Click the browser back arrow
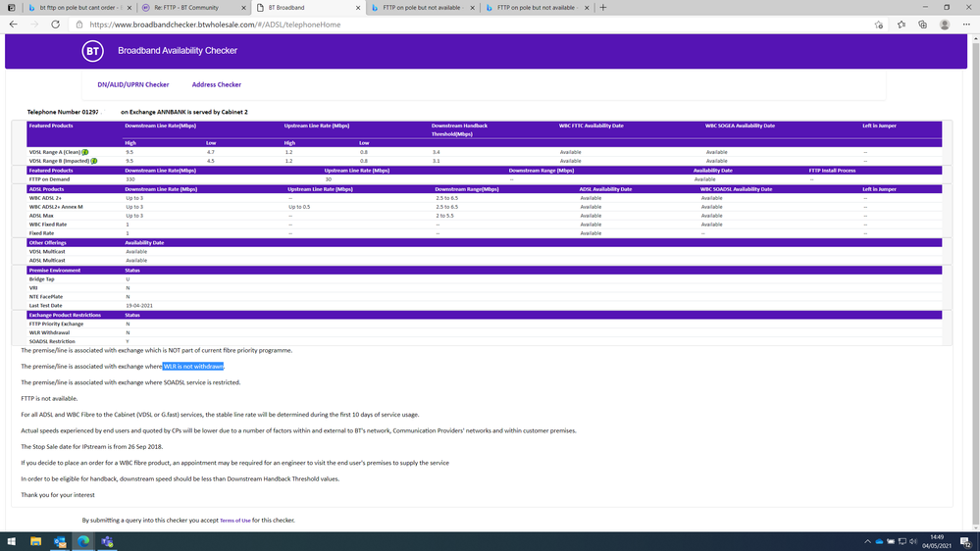Image resolution: width=980 pixels, height=551 pixels. point(15,25)
